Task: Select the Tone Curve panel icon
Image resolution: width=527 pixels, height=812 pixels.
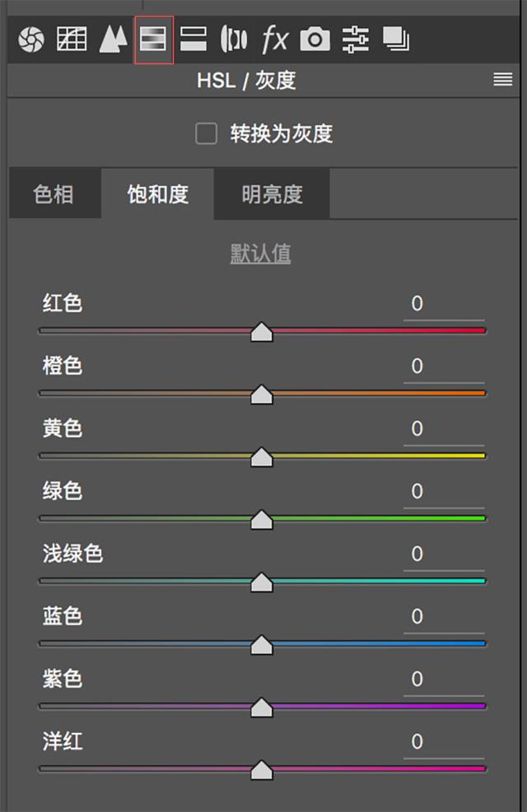Action: 71,38
